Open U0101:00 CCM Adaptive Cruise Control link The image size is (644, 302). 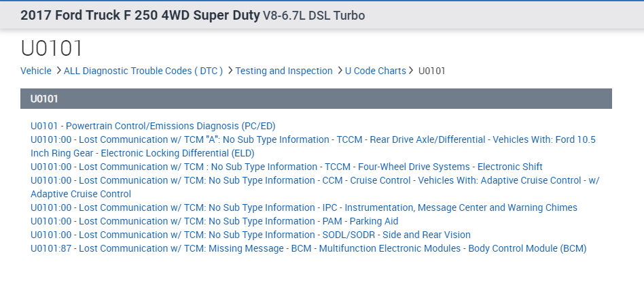tap(315, 187)
